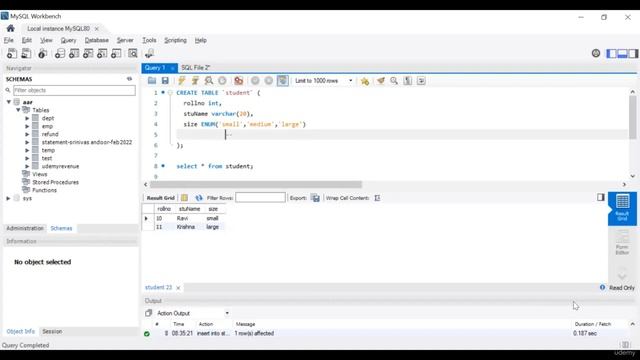
Task: Toggle auto-commit mode
Action: click(x=282, y=81)
